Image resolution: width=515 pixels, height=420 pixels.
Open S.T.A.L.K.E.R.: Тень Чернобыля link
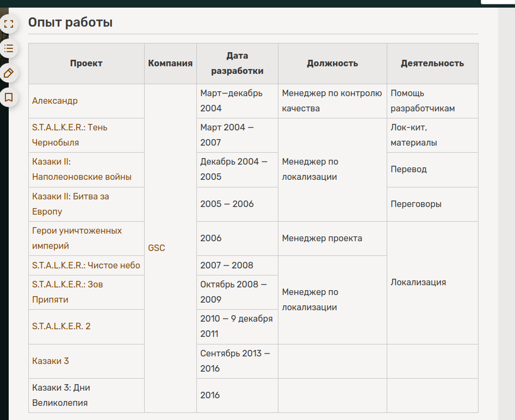click(x=70, y=135)
